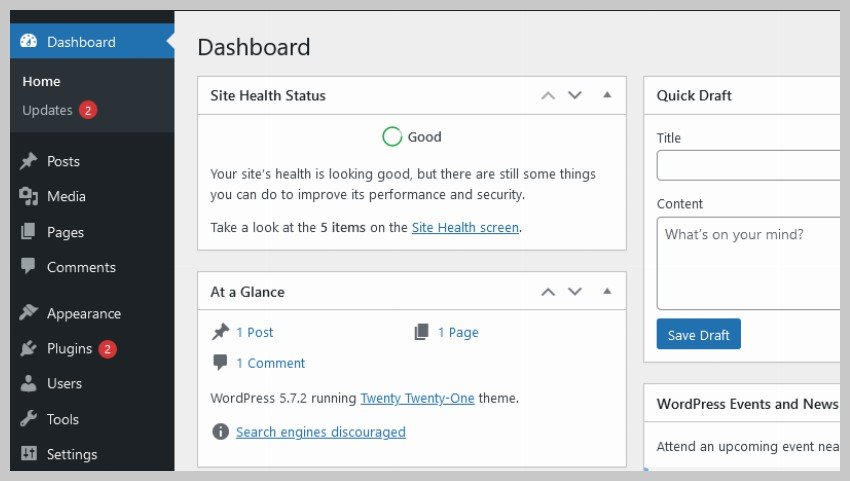Click the Appearance paintbrush icon

tap(28, 312)
